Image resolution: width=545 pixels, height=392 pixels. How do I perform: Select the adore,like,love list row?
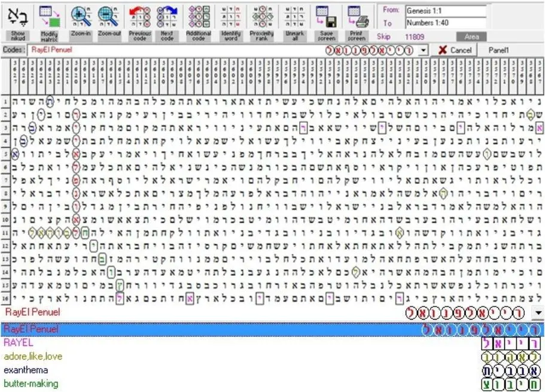(273, 357)
